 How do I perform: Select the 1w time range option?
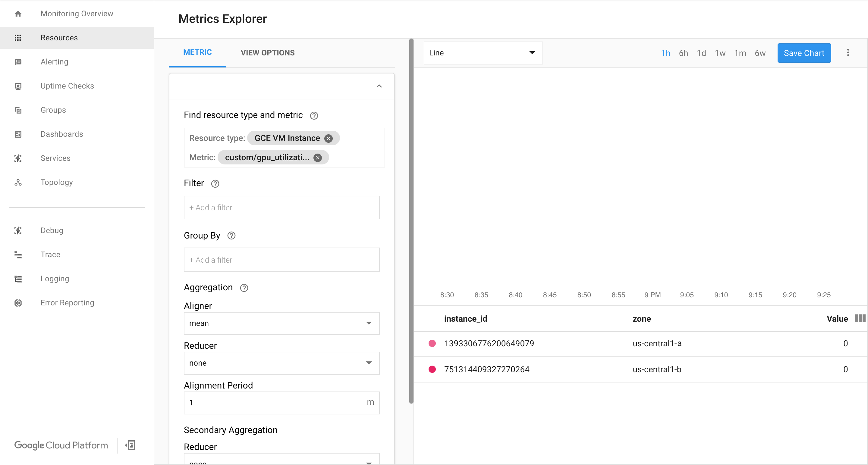coord(720,53)
